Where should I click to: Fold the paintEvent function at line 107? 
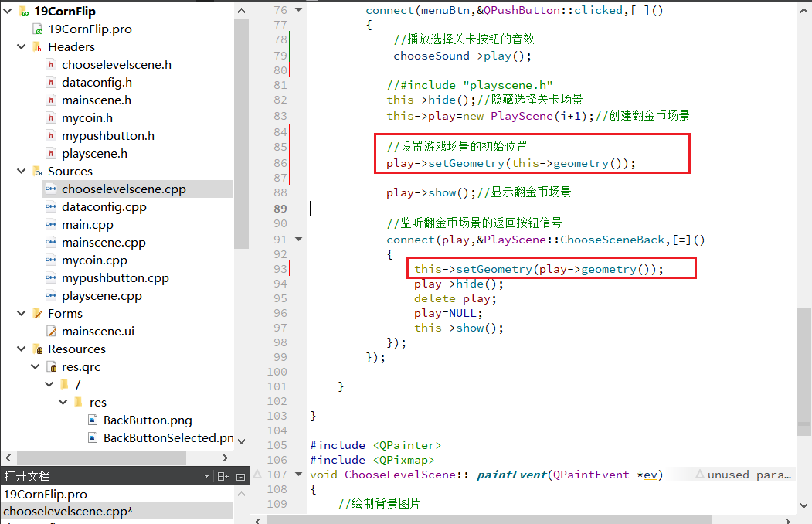[x=299, y=475]
